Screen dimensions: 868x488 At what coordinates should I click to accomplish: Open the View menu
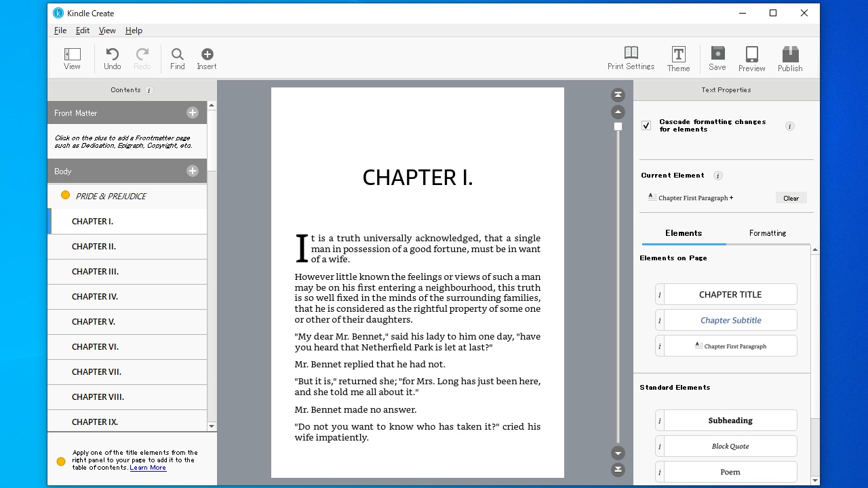point(107,30)
